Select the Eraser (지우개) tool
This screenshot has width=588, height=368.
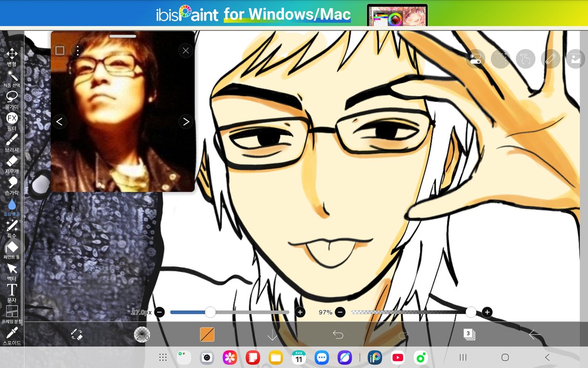point(12,164)
